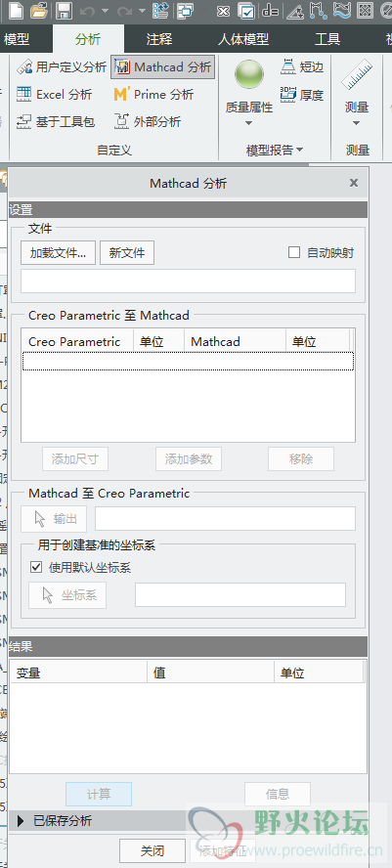Close the Mathcad 分析 dialog
Image resolution: width=392 pixels, height=868 pixels.
click(354, 183)
